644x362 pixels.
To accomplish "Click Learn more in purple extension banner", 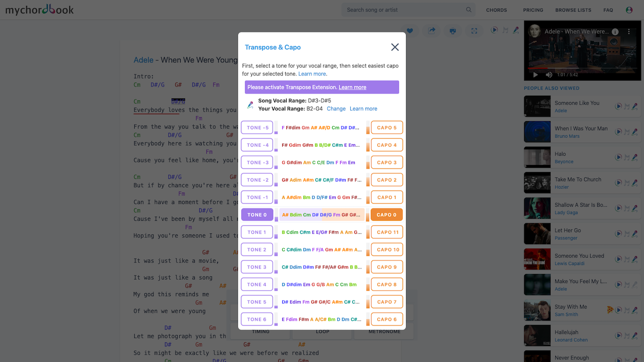I will point(352,87).
